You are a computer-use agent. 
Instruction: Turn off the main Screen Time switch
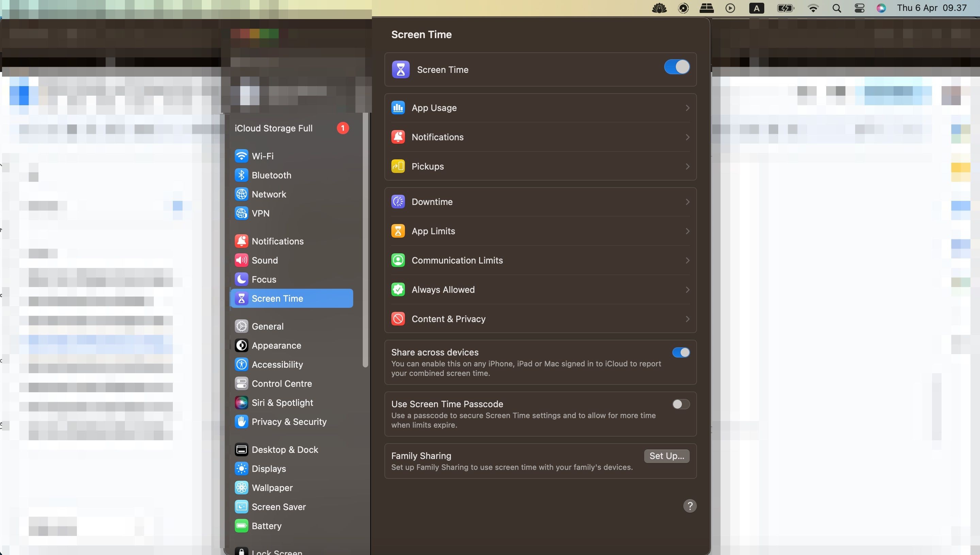676,67
